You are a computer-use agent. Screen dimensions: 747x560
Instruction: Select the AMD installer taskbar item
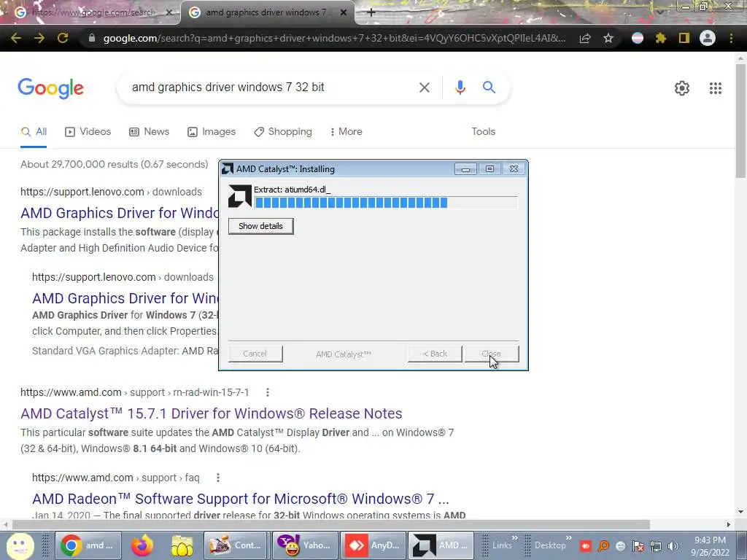coord(441,545)
